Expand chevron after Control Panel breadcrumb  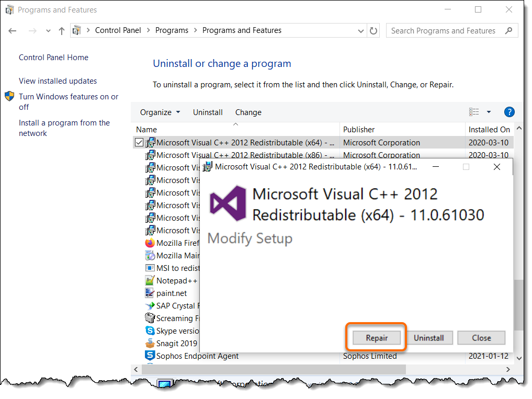click(x=148, y=30)
